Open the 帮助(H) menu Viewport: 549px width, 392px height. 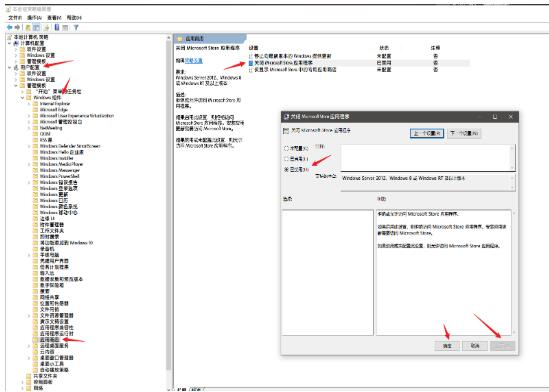74,18
